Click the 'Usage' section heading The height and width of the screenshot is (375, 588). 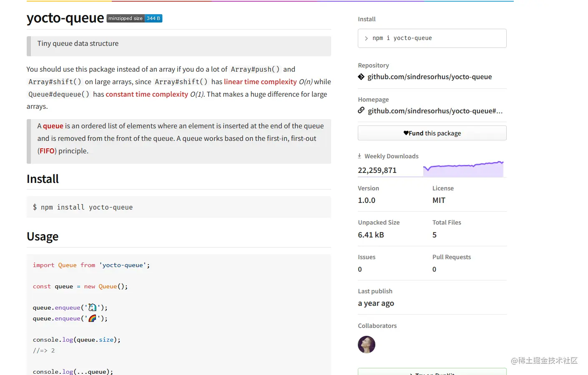[x=43, y=237]
